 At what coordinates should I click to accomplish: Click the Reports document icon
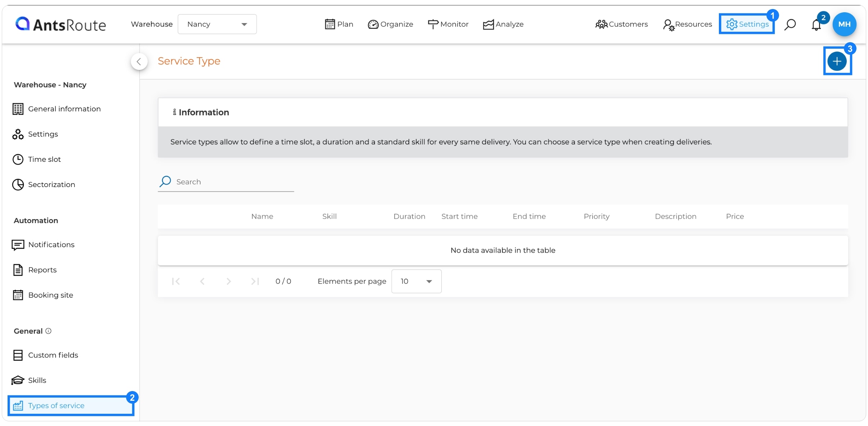click(18, 270)
